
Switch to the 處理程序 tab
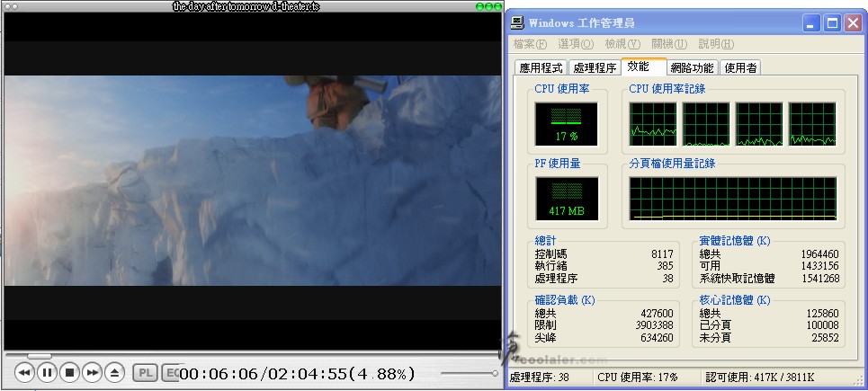595,67
